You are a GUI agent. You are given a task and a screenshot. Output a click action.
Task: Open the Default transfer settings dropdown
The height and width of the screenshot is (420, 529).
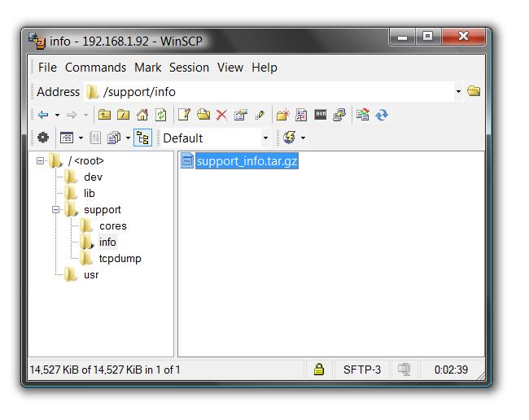[265, 138]
